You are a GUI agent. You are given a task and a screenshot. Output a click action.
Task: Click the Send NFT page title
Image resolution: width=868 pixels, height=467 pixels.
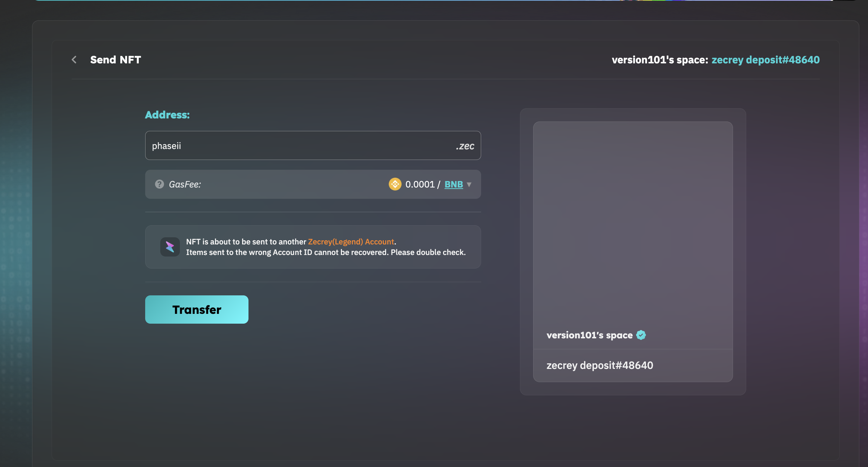[x=115, y=60]
